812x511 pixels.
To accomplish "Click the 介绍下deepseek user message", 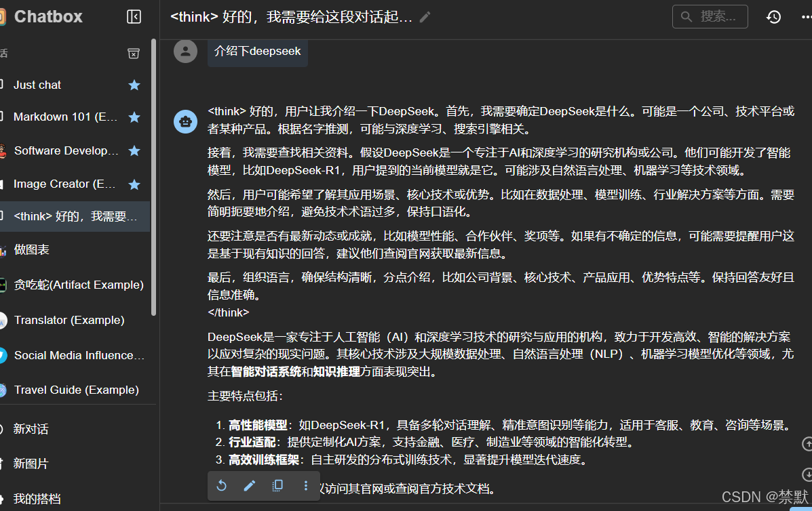I will click(257, 52).
